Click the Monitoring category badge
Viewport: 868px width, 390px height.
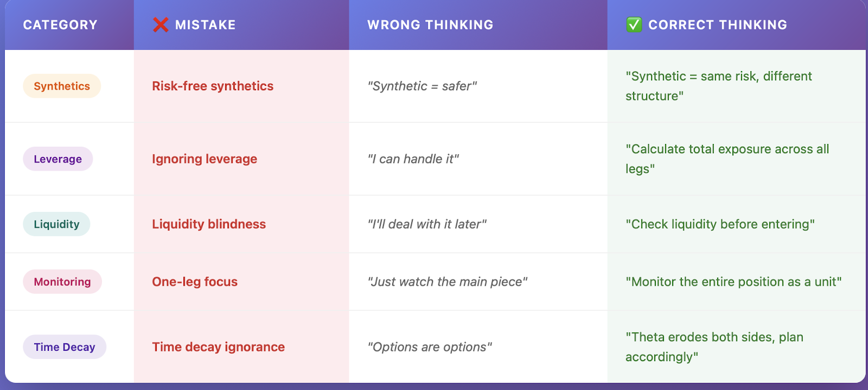pos(62,282)
